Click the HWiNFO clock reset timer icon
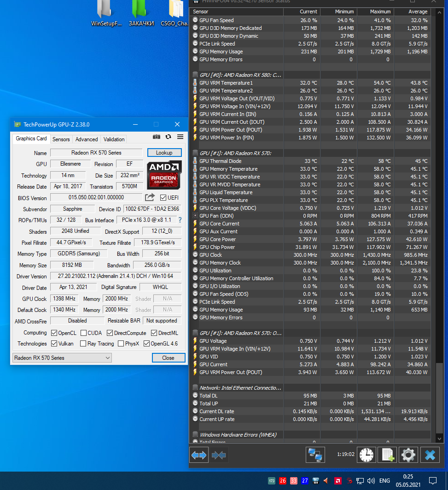 click(367, 455)
